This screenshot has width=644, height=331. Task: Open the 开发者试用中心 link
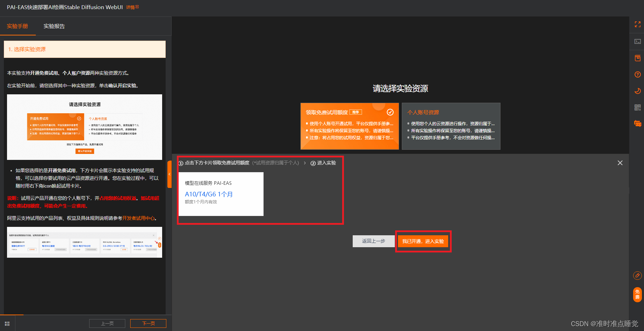(138, 218)
